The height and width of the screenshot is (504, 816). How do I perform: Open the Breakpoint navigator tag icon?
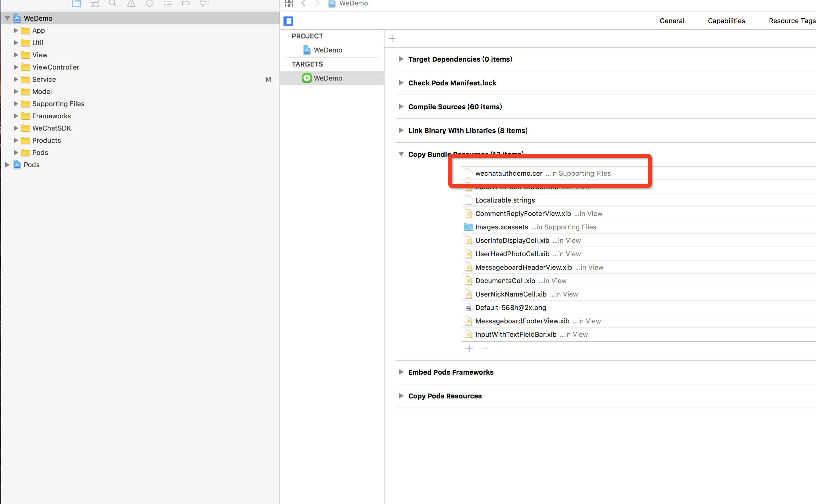[186, 4]
